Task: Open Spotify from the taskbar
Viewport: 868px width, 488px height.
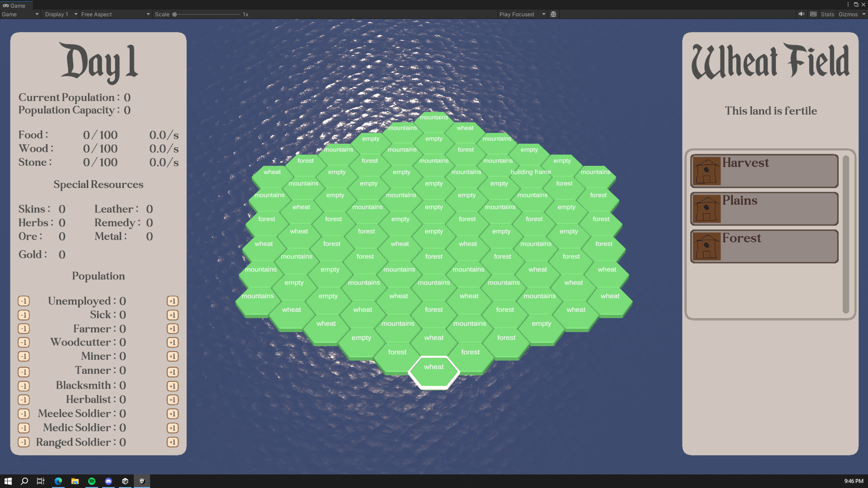Action: 92,481
